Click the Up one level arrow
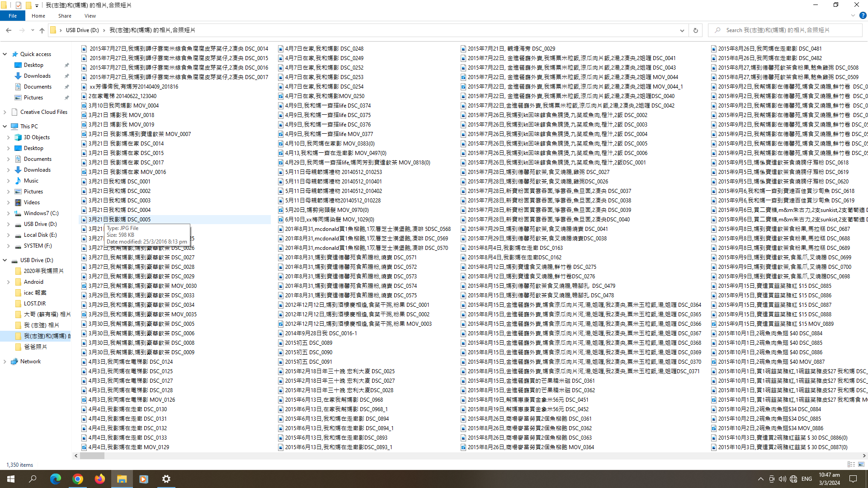The width and height of the screenshot is (868, 488). click(x=42, y=30)
